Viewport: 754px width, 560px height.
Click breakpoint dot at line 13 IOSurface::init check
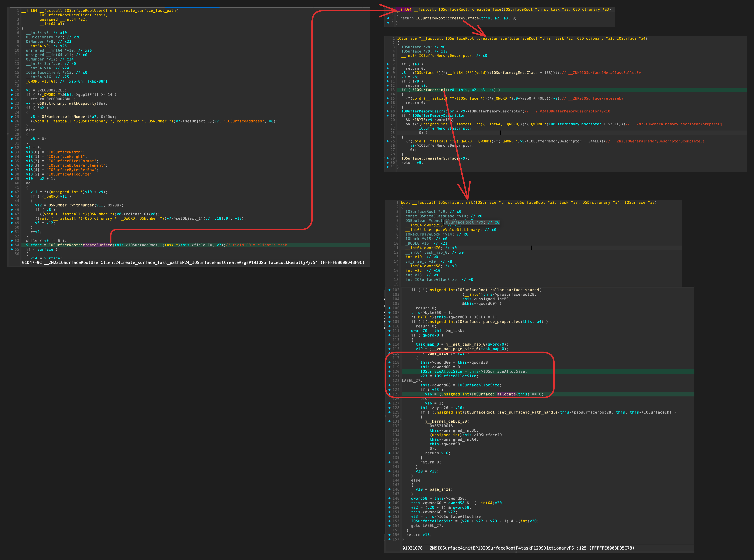coord(388,90)
